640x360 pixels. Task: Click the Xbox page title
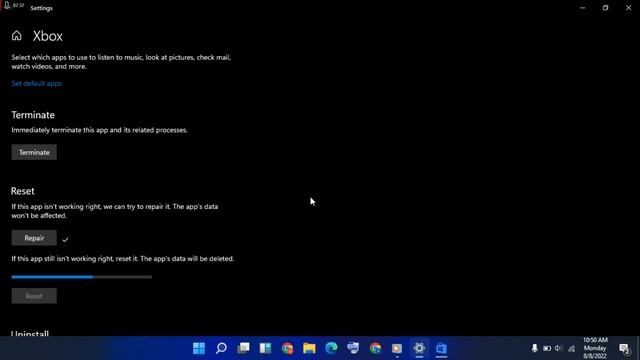coord(48,36)
